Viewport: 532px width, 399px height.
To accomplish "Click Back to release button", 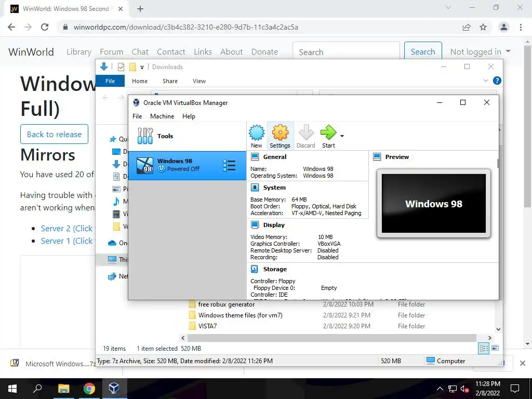I will click(x=54, y=134).
